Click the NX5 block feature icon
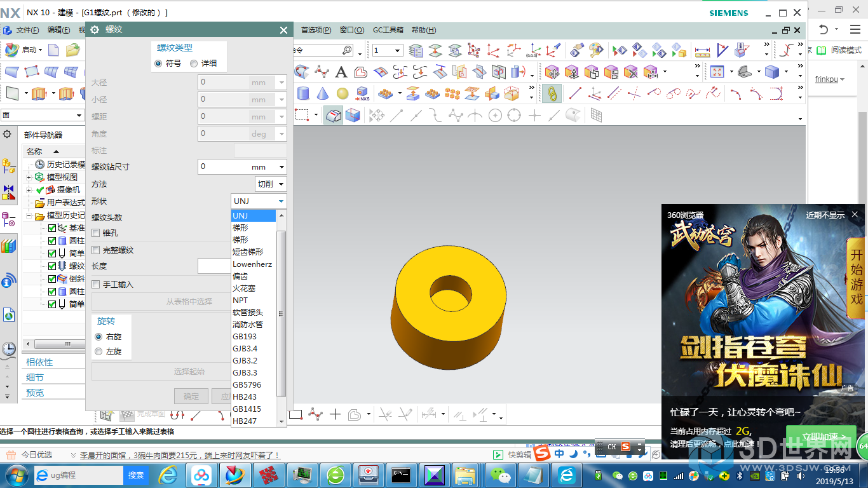Screen dimensions: 868x488 pos(362,93)
